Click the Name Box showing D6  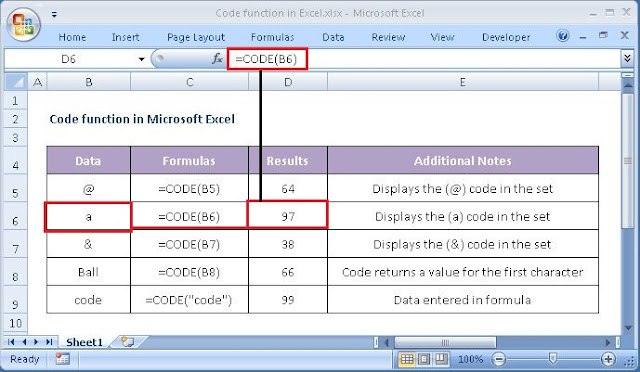point(69,59)
